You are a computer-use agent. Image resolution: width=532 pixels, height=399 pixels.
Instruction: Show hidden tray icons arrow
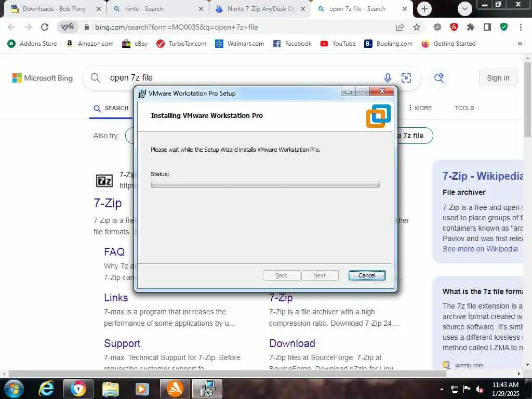(442, 389)
